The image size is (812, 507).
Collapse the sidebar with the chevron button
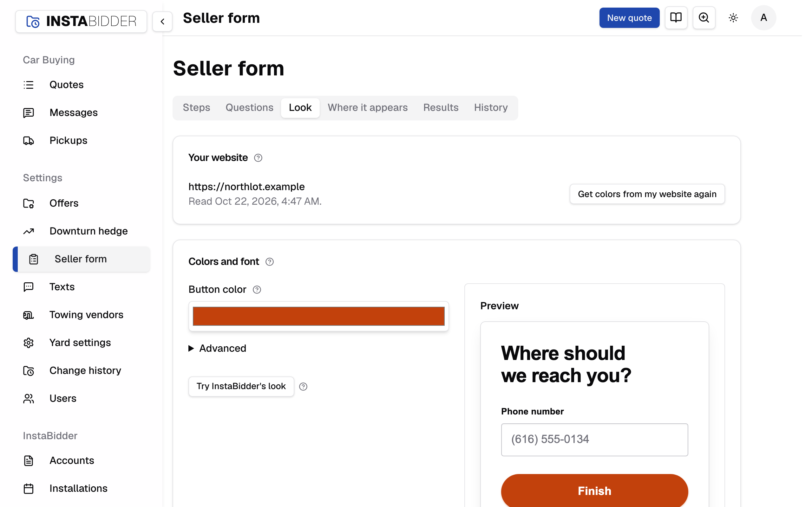click(162, 22)
